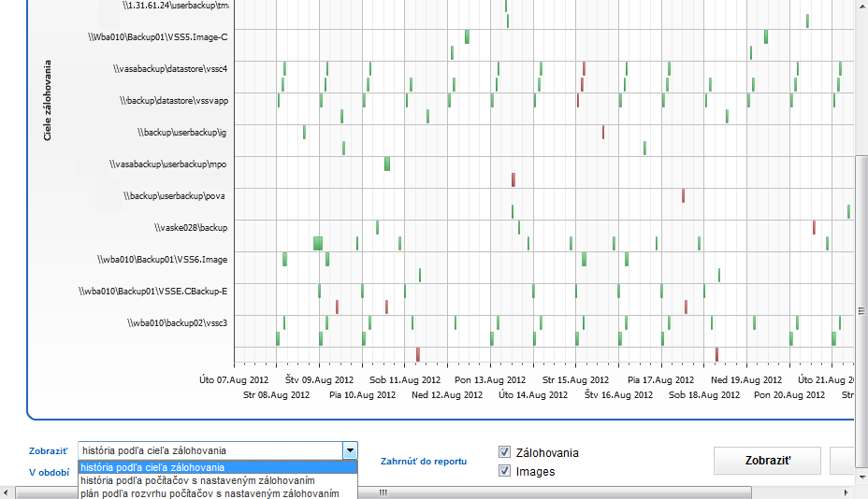Click the label \\backup\datastore\vssvapp
Image resolution: width=868 pixels, height=499 pixels.
(174, 101)
